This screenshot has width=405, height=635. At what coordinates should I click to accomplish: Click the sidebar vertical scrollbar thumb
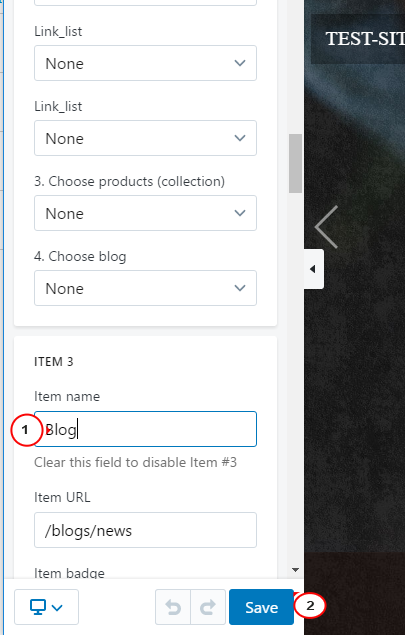[295, 164]
